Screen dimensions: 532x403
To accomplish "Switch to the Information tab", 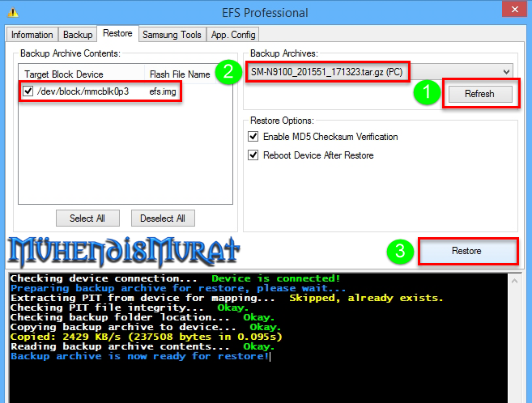I will [32, 35].
